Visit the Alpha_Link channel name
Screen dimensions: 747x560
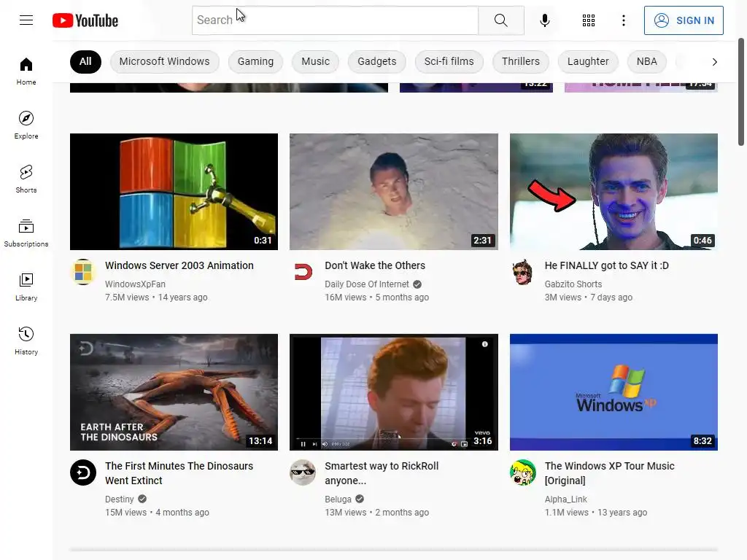click(565, 499)
